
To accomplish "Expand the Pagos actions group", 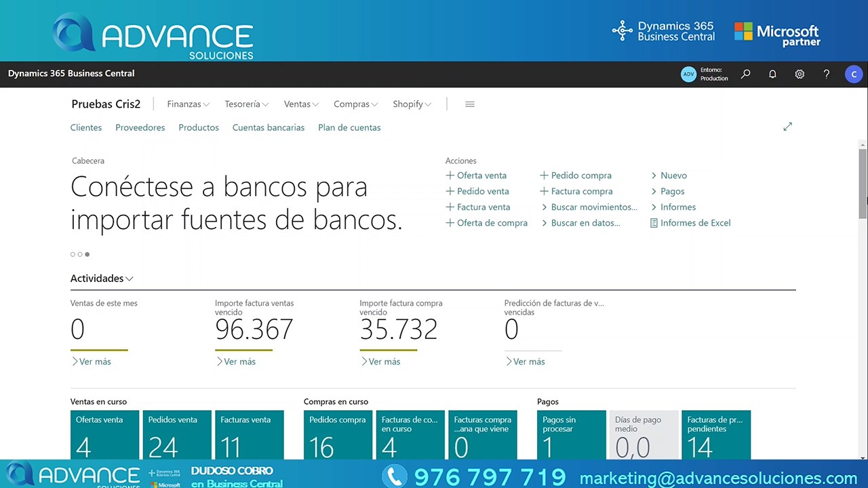I will pos(668,191).
